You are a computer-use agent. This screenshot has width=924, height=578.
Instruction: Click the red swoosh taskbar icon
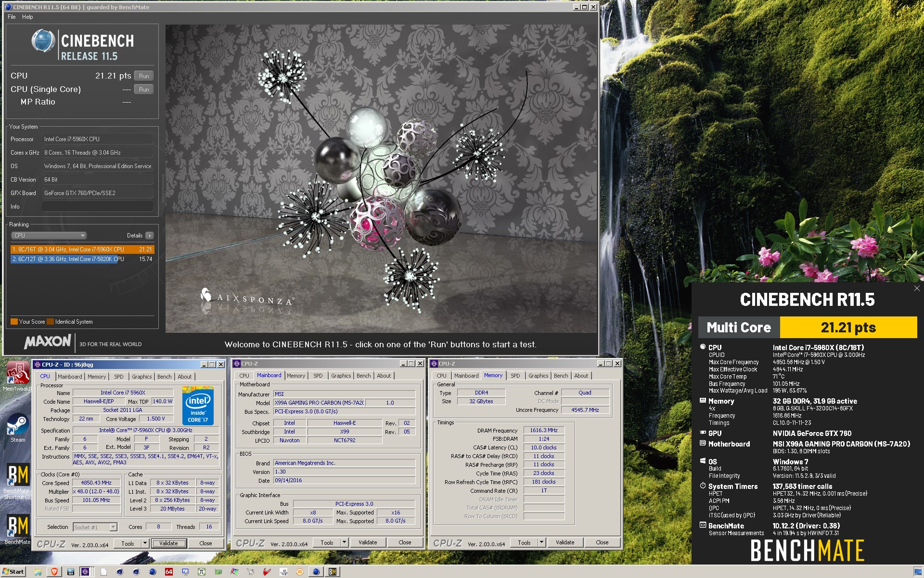coord(267,572)
